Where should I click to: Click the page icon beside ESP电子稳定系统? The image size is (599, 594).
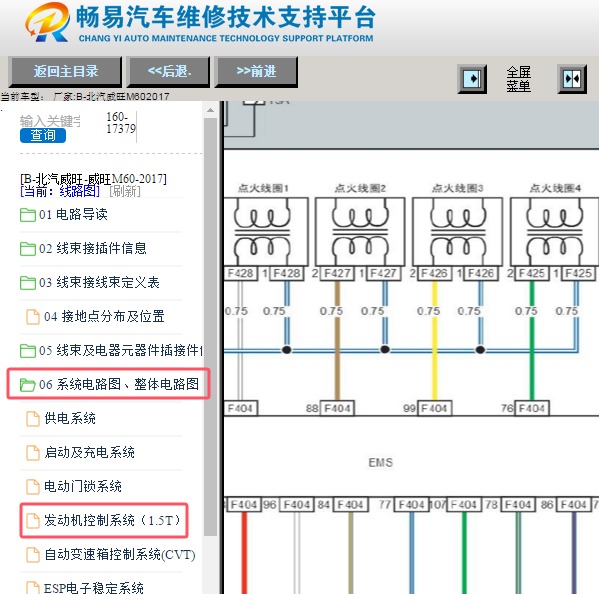click(33, 588)
